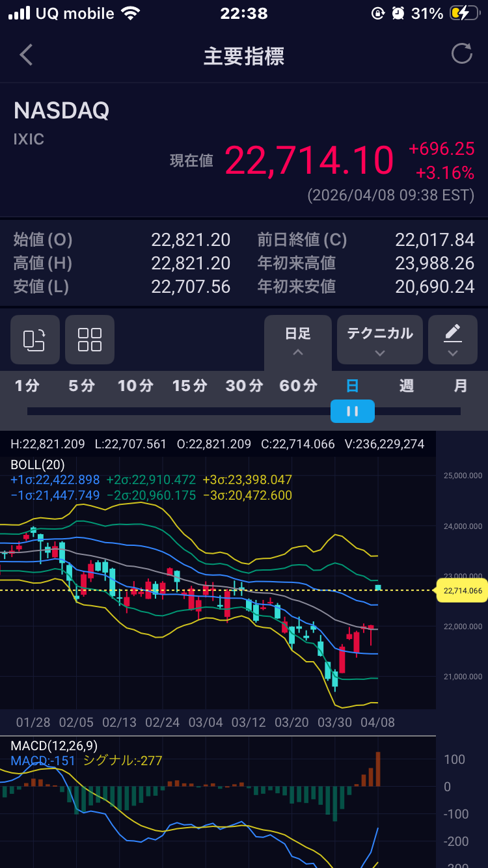Image resolution: width=488 pixels, height=868 pixels.
Task: Switch to the 月 monthly chart
Action: (x=461, y=386)
